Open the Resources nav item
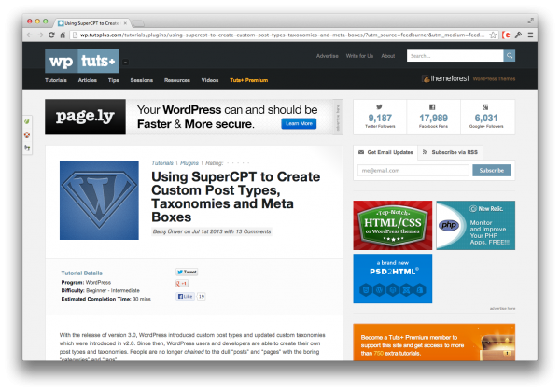Image resolution: width=560 pixels, height=392 pixels. tap(177, 80)
